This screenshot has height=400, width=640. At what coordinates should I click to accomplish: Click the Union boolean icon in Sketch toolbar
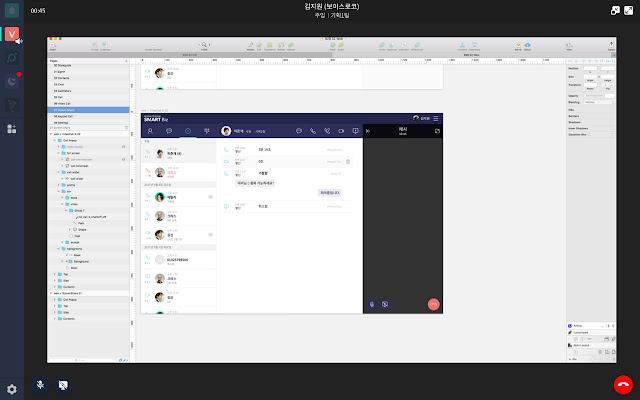(382, 46)
